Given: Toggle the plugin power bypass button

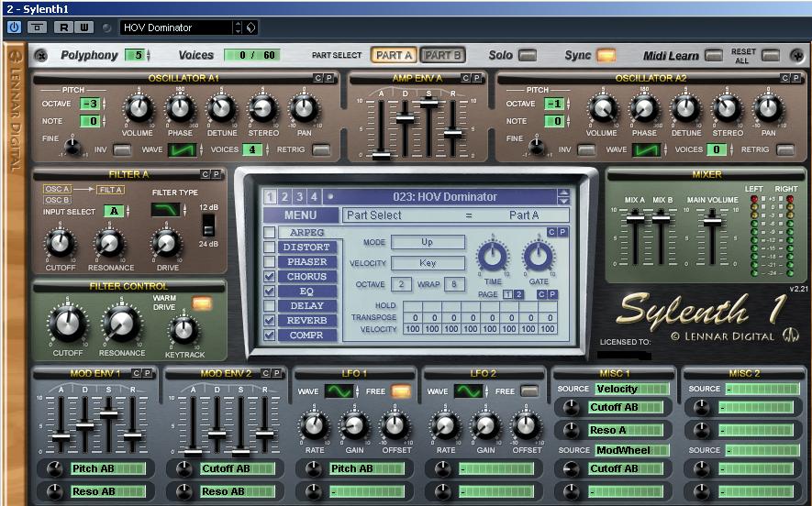Looking at the screenshot, I should (14, 27).
